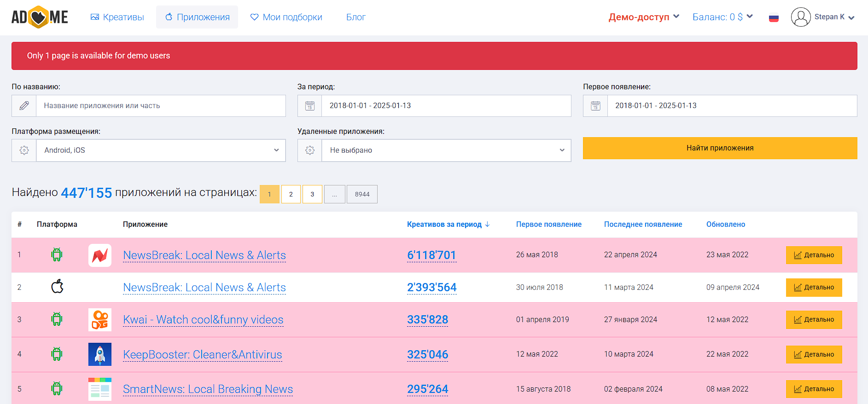Screen dimensions: 868x404
Task: Click the Android icon in KeepBooster row
Action: [57, 354]
